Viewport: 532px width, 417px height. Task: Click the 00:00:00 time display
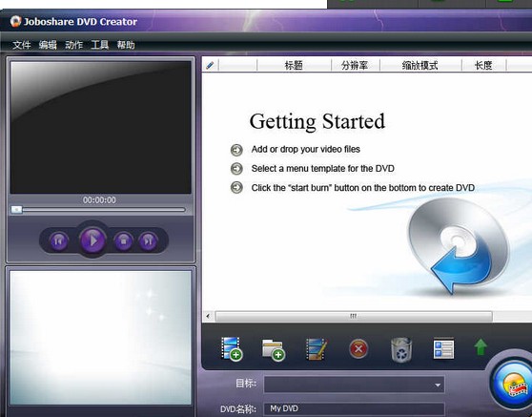(99, 200)
